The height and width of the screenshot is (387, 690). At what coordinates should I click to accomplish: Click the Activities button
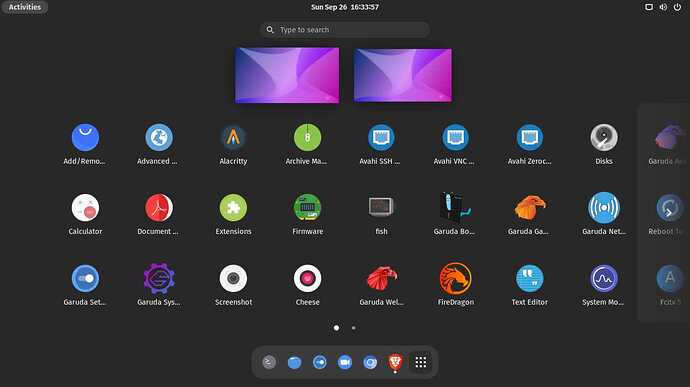pyautogui.click(x=25, y=7)
